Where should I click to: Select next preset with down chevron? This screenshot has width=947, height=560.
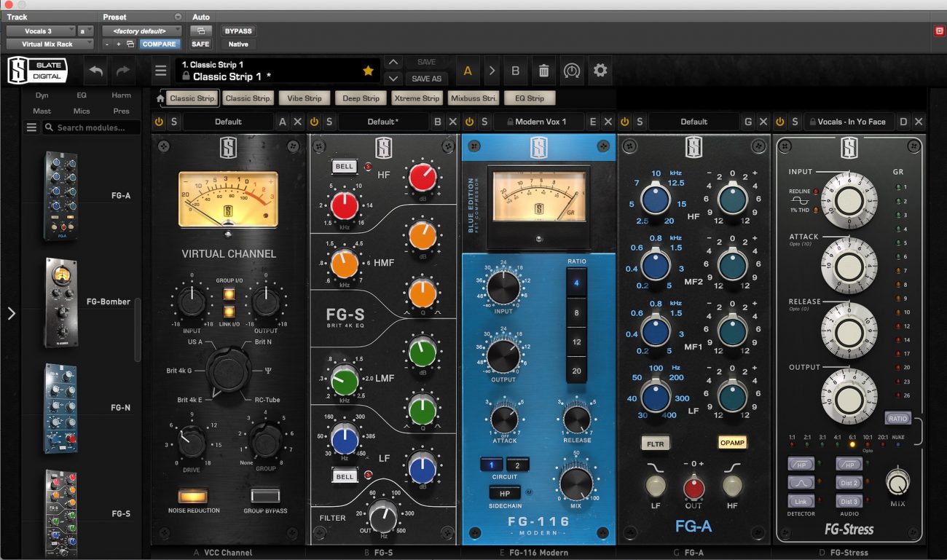[x=393, y=78]
